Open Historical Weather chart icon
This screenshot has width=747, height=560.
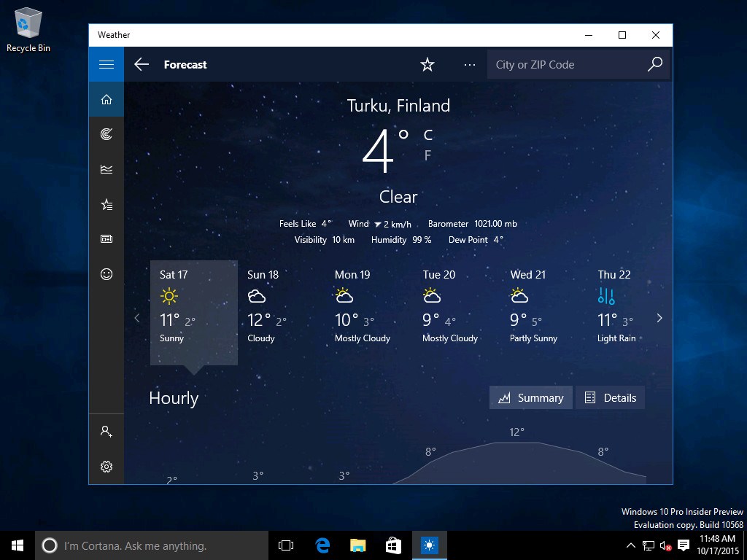[x=107, y=169]
